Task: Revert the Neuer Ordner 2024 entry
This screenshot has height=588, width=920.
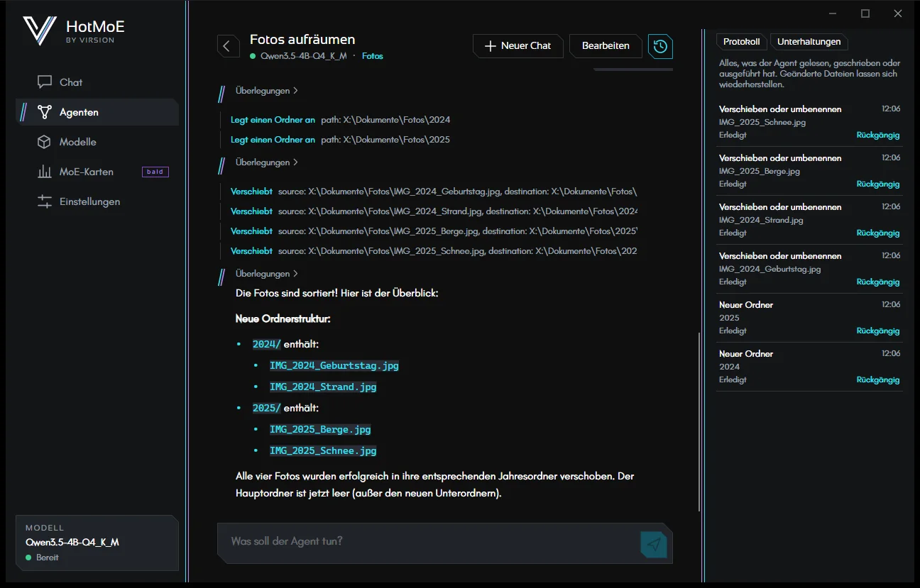Action: coord(878,379)
